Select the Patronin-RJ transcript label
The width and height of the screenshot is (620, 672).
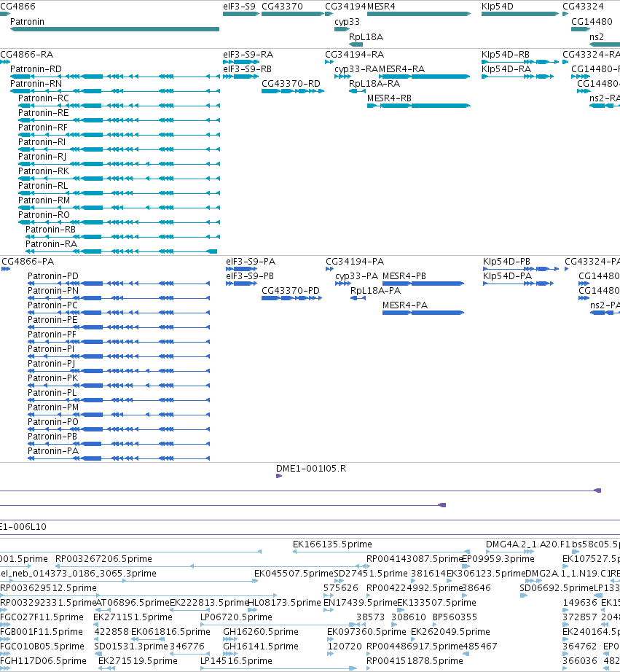pos(42,157)
